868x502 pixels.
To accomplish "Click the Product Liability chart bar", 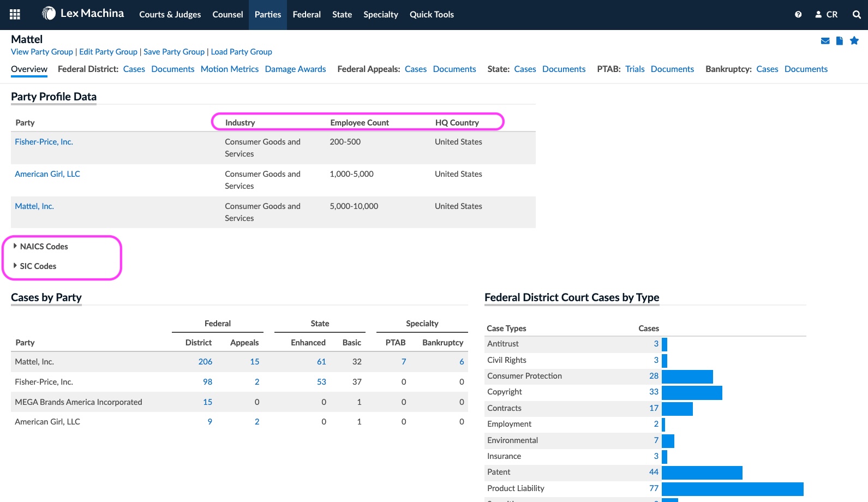I will click(732, 489).
